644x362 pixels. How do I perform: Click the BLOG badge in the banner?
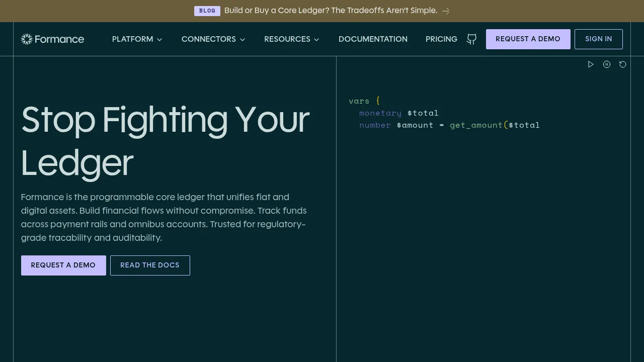pyautogui.click(x=207, y=11)
